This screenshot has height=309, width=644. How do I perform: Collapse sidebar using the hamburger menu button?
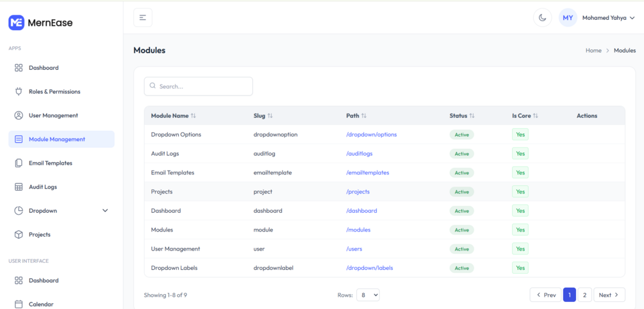point(143,18)
